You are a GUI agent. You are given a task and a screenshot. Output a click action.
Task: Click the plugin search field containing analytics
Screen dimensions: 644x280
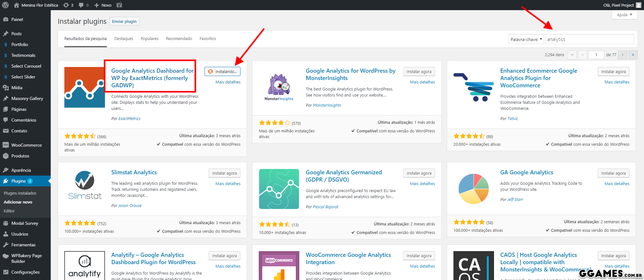pos(589,39)
